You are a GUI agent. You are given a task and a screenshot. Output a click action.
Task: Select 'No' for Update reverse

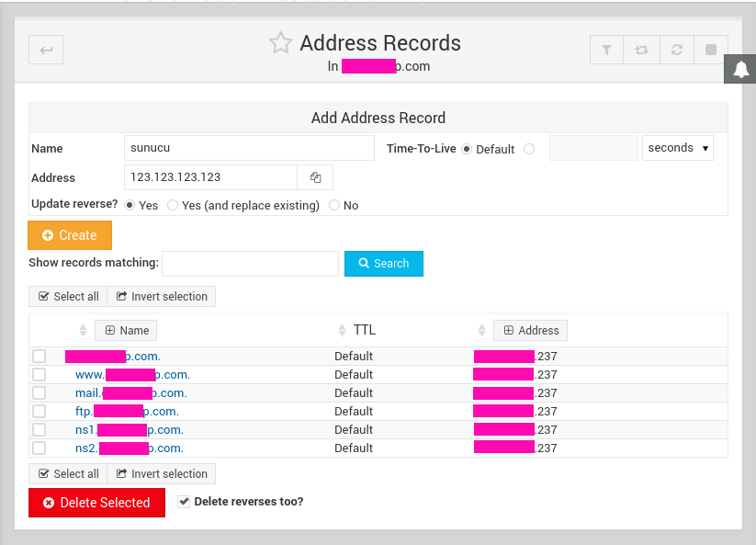[x=334, y=206]
